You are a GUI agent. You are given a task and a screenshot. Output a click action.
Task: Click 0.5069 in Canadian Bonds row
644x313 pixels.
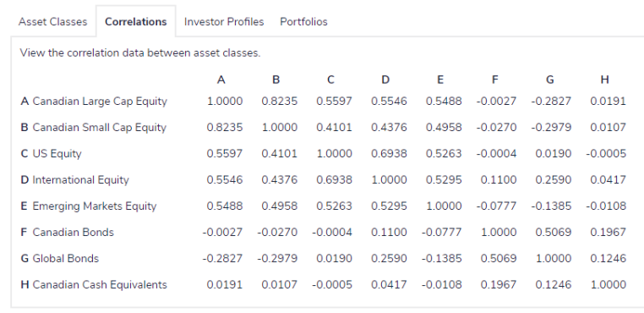pos(554,233)
